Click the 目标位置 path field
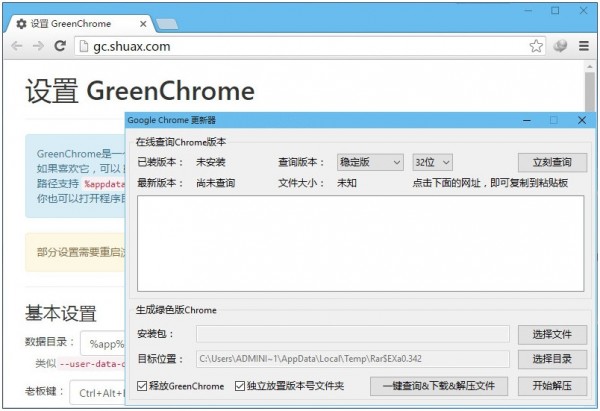The height and width of the screenshot is (411, 600). [x=352, y=359]
